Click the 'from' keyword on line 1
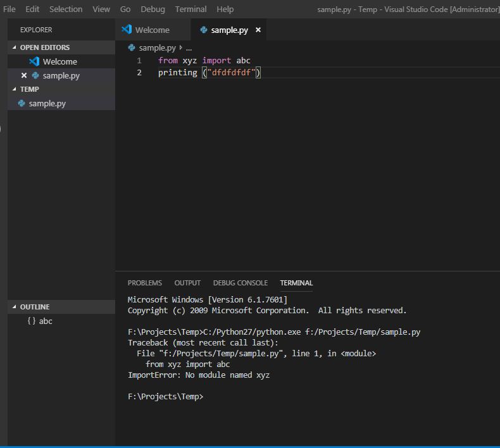 [168, 60]
